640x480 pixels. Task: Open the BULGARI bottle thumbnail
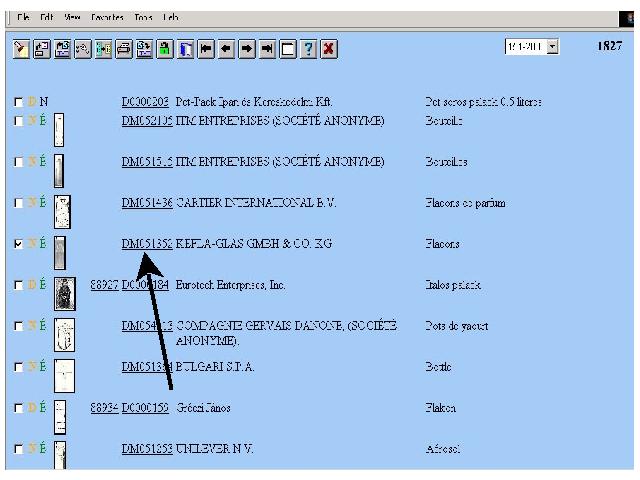64,376
